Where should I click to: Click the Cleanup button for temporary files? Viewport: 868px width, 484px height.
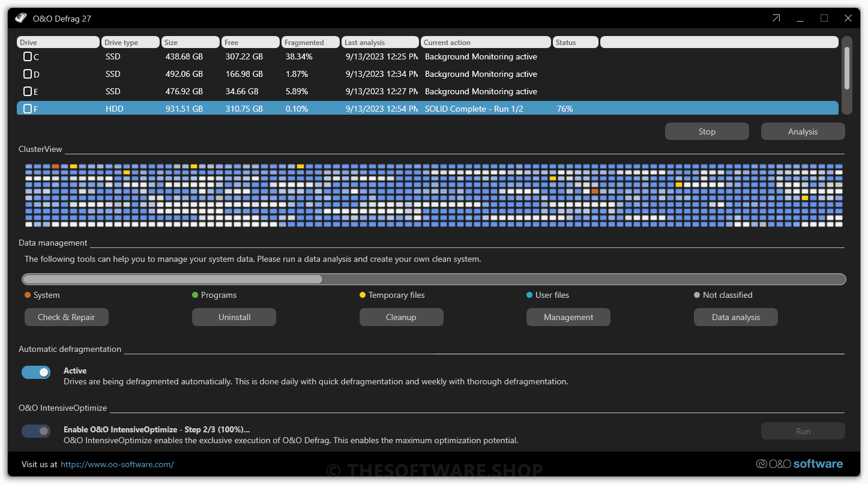point(402,317)
